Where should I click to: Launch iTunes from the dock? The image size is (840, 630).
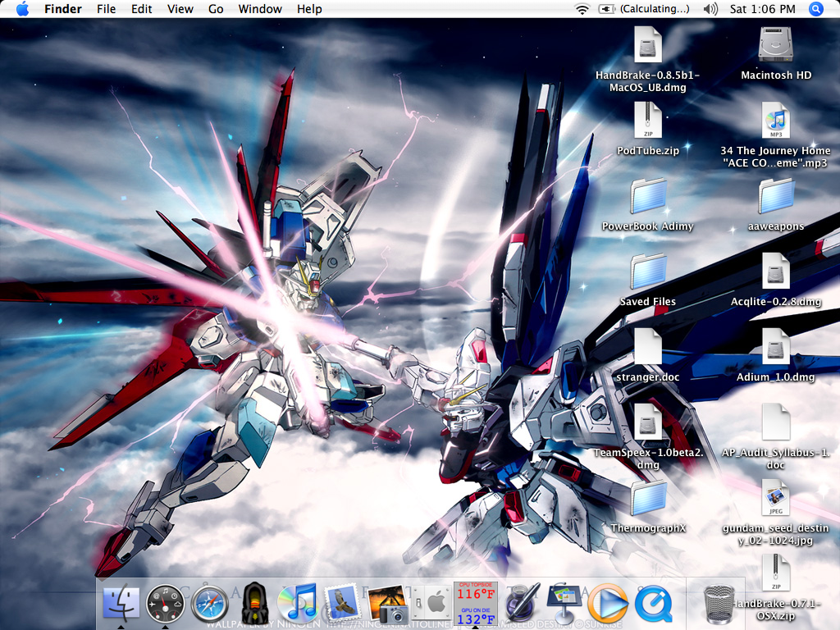[298, 603]
